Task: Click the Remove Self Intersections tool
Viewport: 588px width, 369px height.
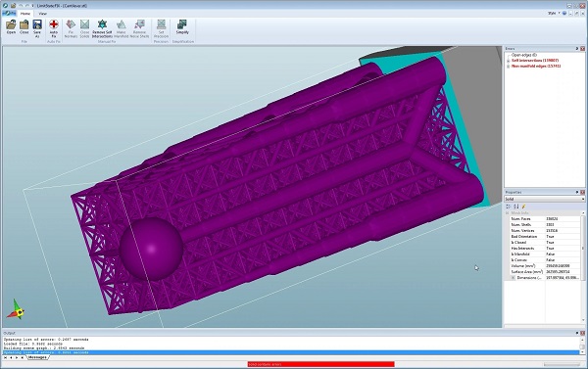Action: coord(102,28)
